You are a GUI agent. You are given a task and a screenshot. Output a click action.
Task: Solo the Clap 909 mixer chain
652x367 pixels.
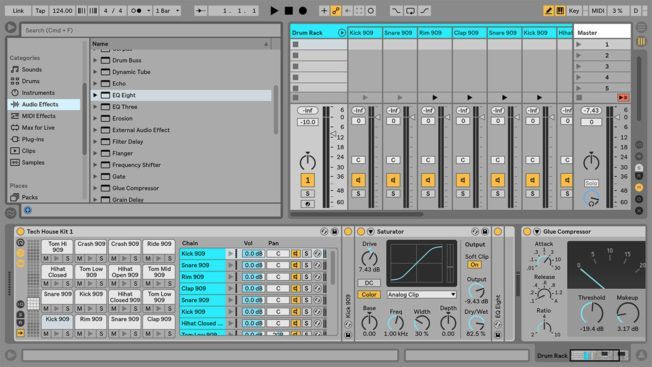pos(463,194)
